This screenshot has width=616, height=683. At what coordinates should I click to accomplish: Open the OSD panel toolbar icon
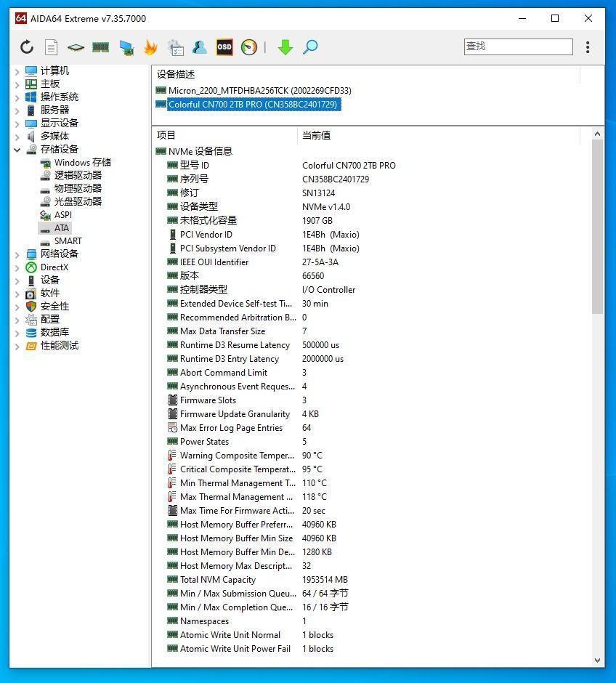tap(224, 47)
